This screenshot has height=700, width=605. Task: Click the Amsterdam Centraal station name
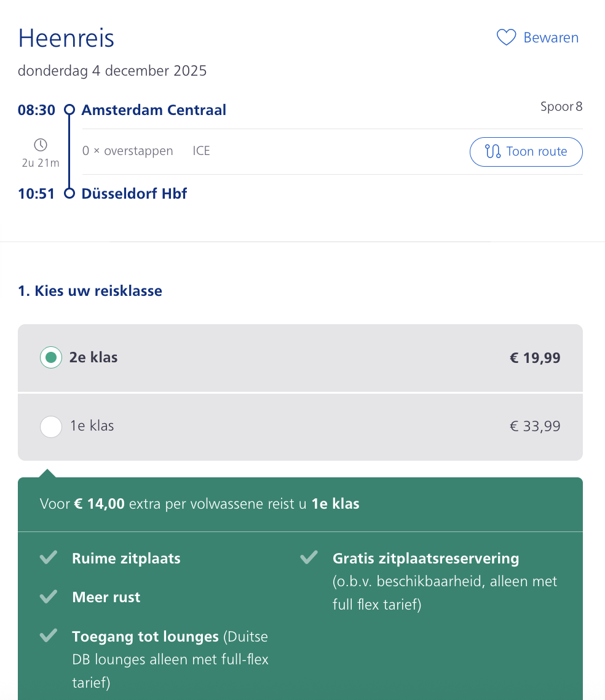154,110
